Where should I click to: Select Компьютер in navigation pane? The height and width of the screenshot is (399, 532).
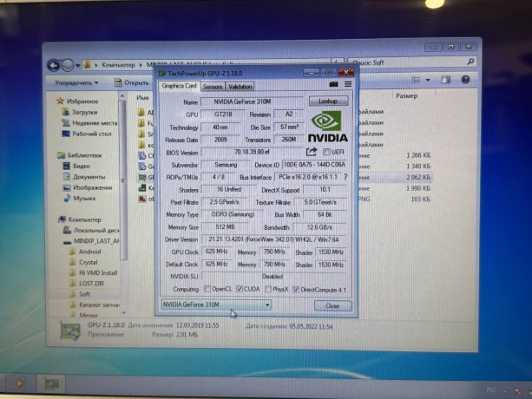pos(80,219)
